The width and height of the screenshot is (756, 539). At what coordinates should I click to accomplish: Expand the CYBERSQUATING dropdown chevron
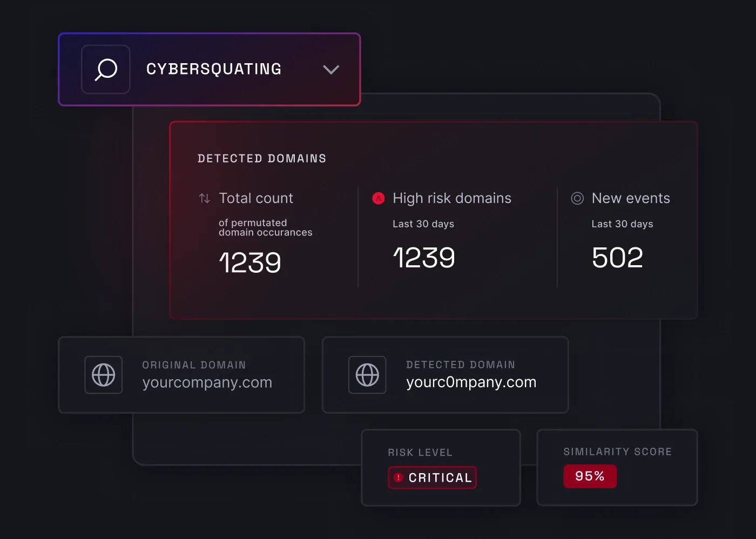[x=331, y=70]
